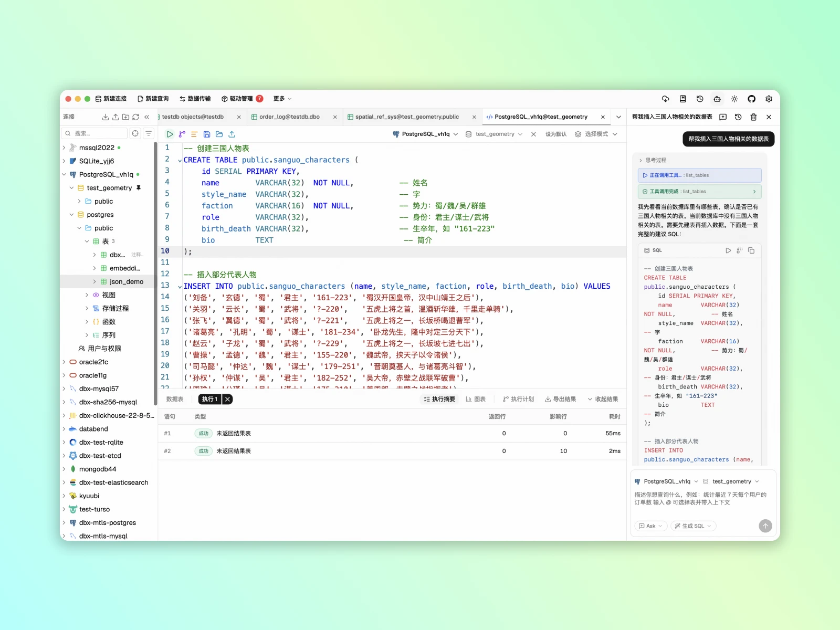Start a new chat in the AI panel
840x630 pixels.
(723, 117)
